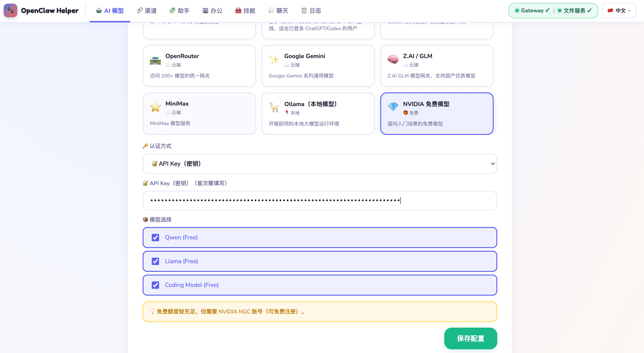Click the OpenClaw Helper paw logo icon
The height and width of the screenshot is (353, 644).
pyautogui.click(x=11, y=11)
